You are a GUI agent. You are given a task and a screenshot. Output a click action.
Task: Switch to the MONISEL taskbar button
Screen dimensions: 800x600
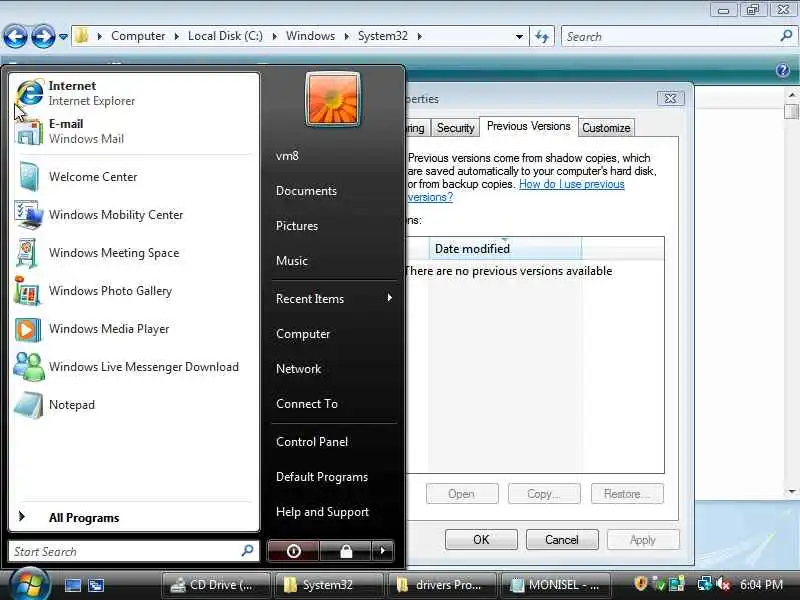coord(556,585)
